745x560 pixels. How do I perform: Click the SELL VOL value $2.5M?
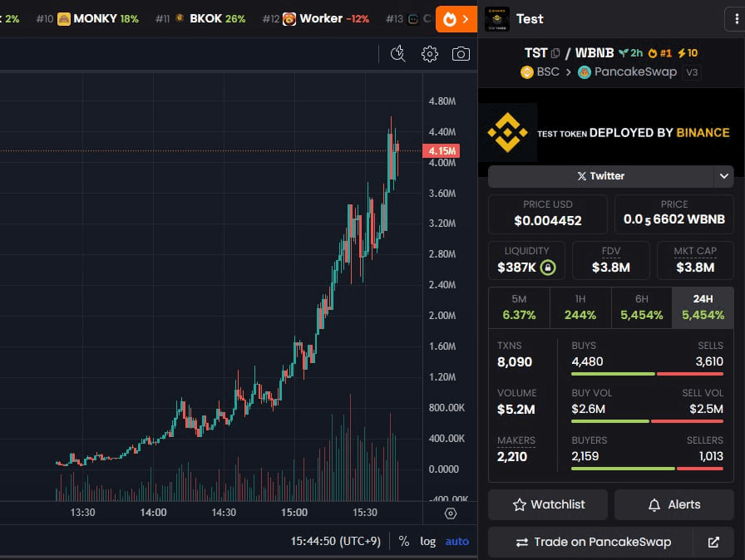click(x=707, y=409)
